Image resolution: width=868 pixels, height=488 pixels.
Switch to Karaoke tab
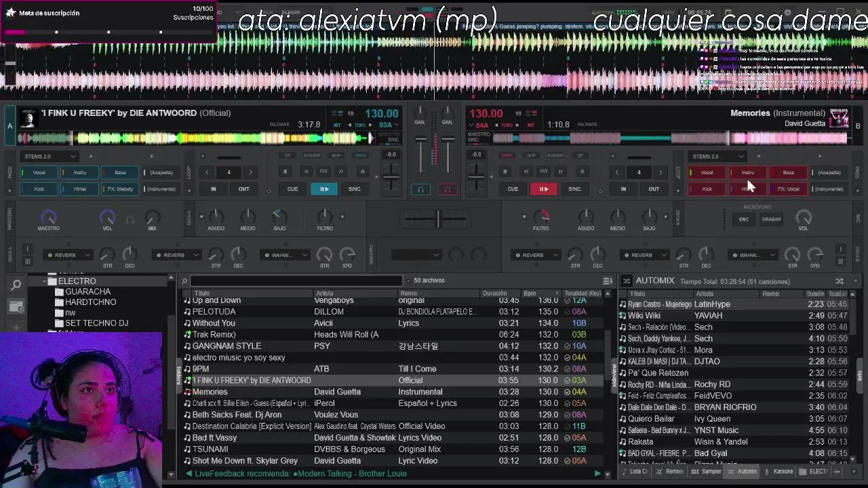point(779,472)
